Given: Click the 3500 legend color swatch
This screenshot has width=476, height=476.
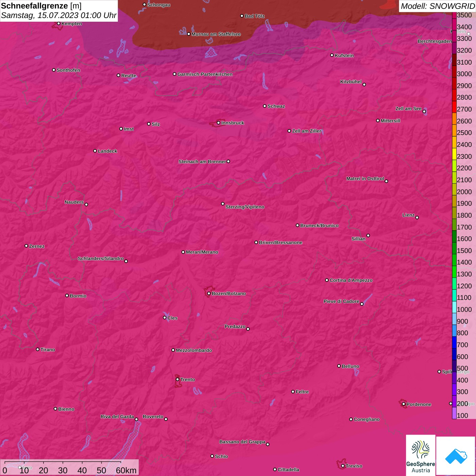Looking at the screenshot, I should (x=454, y=15).
